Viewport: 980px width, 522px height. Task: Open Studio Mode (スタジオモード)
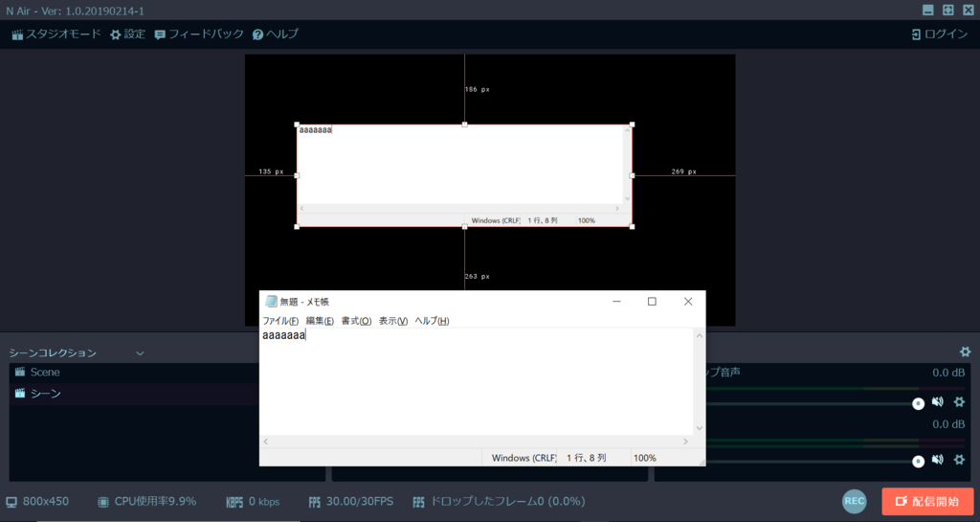pyautogui.click(x=56, y=34)
